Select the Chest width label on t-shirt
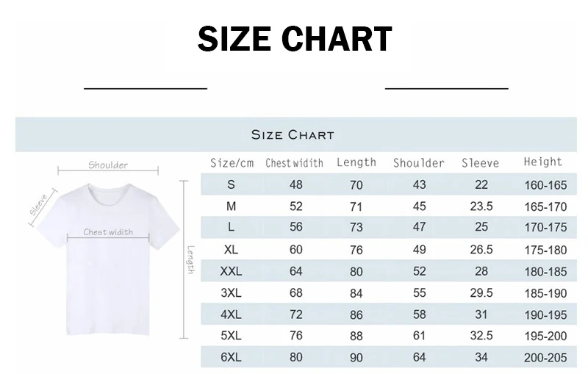The image size is (588, 374). click(x=108, y=232)
